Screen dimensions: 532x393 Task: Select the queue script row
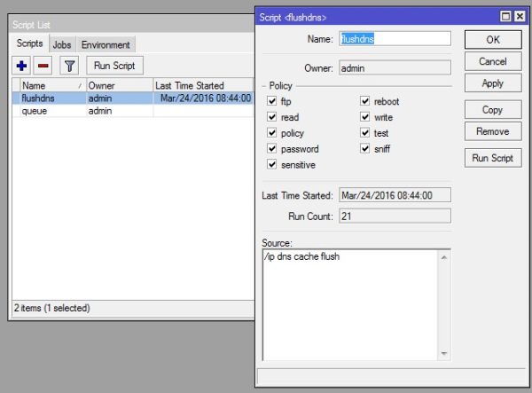coord(133,111)
